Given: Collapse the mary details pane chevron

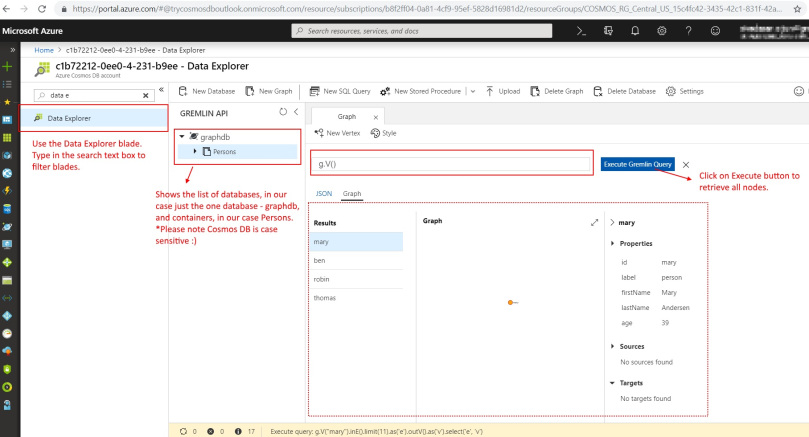Looking at the screenshot, I should click(x=612, y=222).
